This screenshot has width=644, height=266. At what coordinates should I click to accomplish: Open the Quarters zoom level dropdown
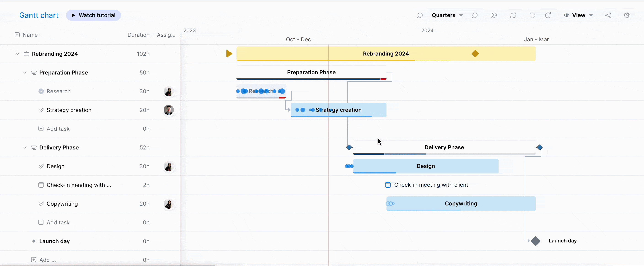[x=447, y=15]
